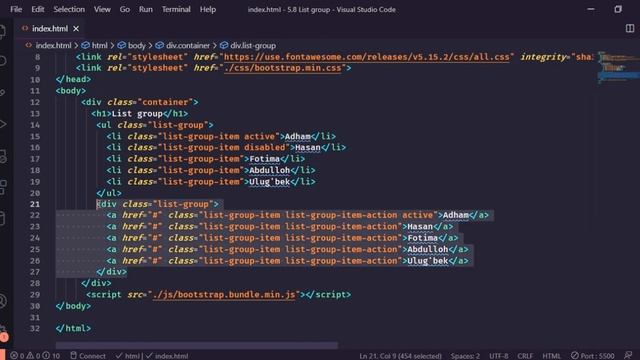The width and height of the screenshot is (640, 360).
Task: Minimize the VS Code window
Action: (x=591, y=9)
